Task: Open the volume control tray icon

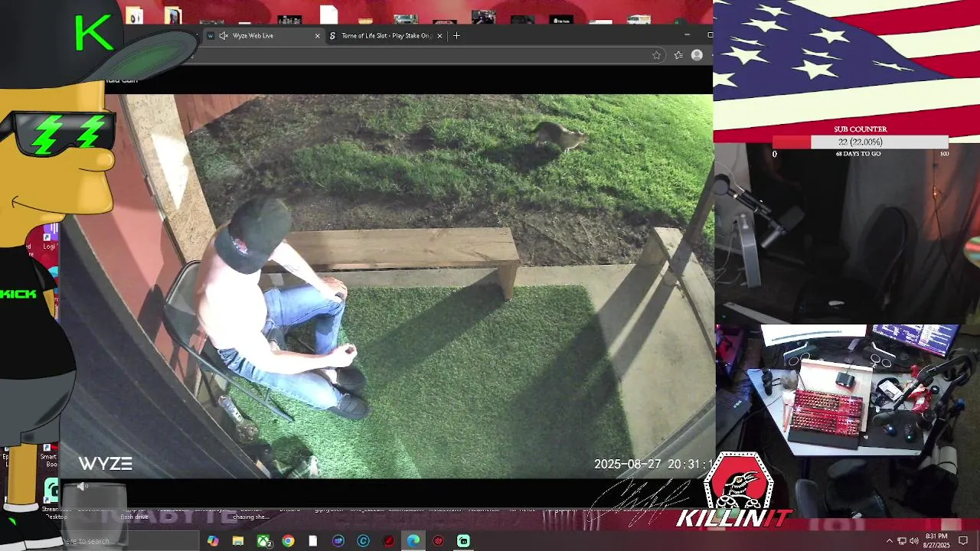Action: 913,541
